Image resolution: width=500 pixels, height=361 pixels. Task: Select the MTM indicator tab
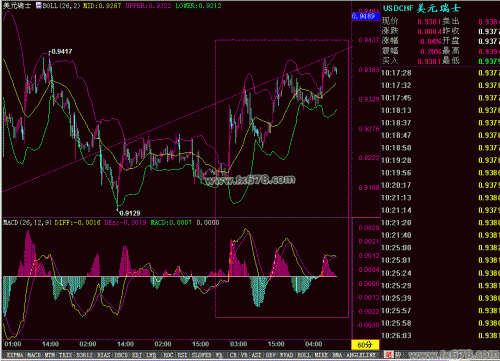pyautogui.click(x=50, y=355)
